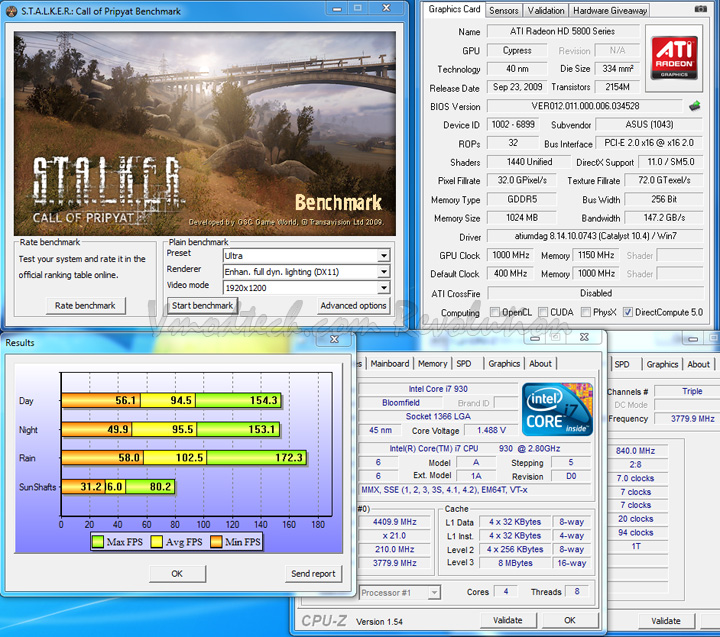Click the Rain max FPS bar 172.3

tap(256, 458)
